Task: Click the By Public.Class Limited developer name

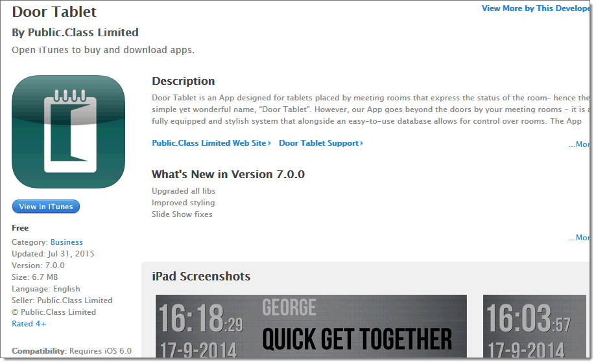Action: click(75, 32)
